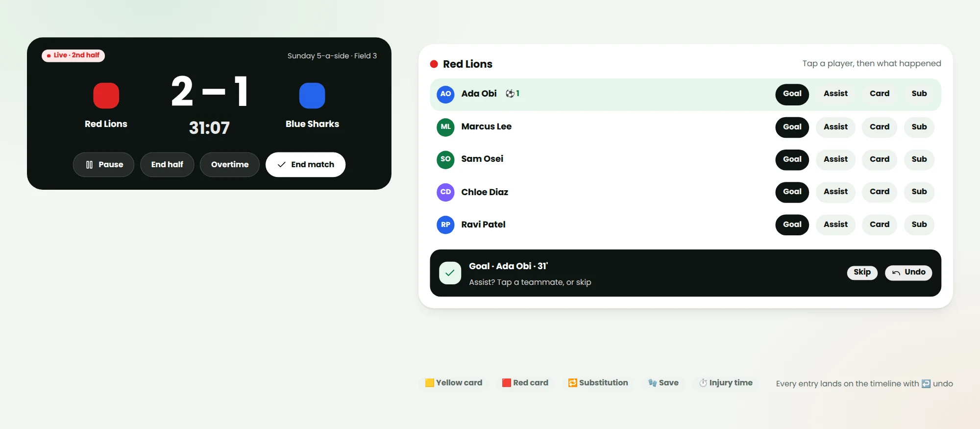The height and width of the screenshot is (429, 980).
Task: Record a Goal for Ravi Patel
Action: [792, 225]
